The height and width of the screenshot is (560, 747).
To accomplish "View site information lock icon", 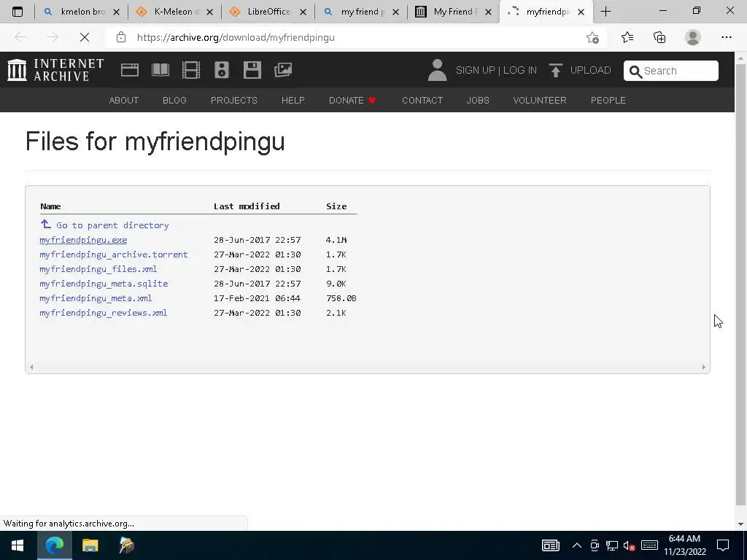I will [x=121, y=37].
